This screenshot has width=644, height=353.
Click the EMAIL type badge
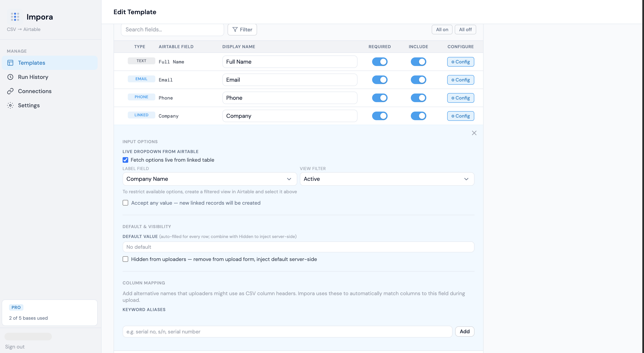pyautogui.click(x=141, y=79)
